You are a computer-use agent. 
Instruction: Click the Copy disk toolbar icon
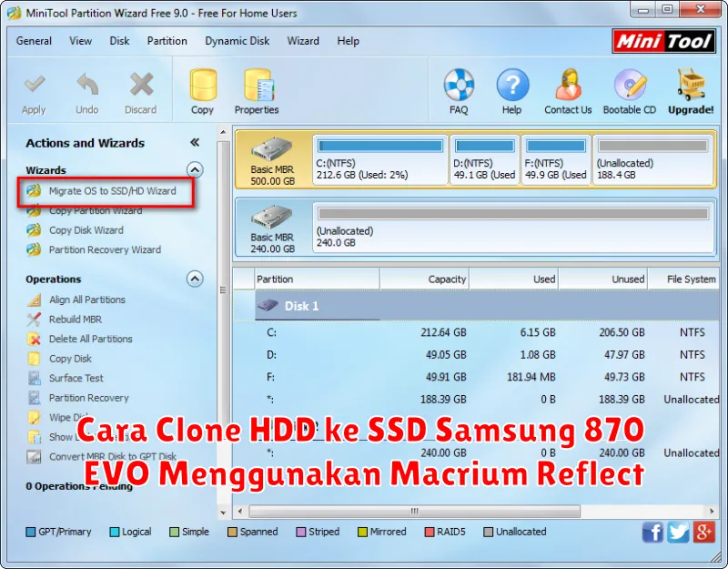click(x=202, y=86)
